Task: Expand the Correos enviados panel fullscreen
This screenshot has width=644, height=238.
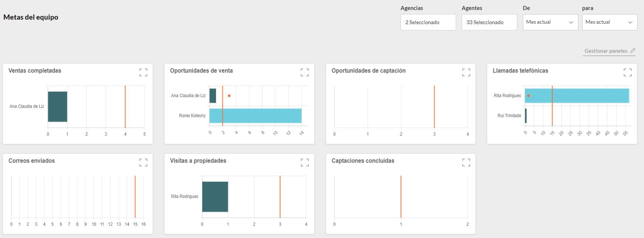Action: [x=143, y=162]
